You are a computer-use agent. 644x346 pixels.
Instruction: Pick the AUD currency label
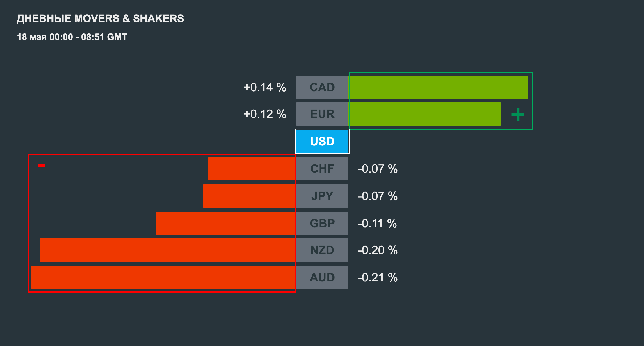(322, 277)
